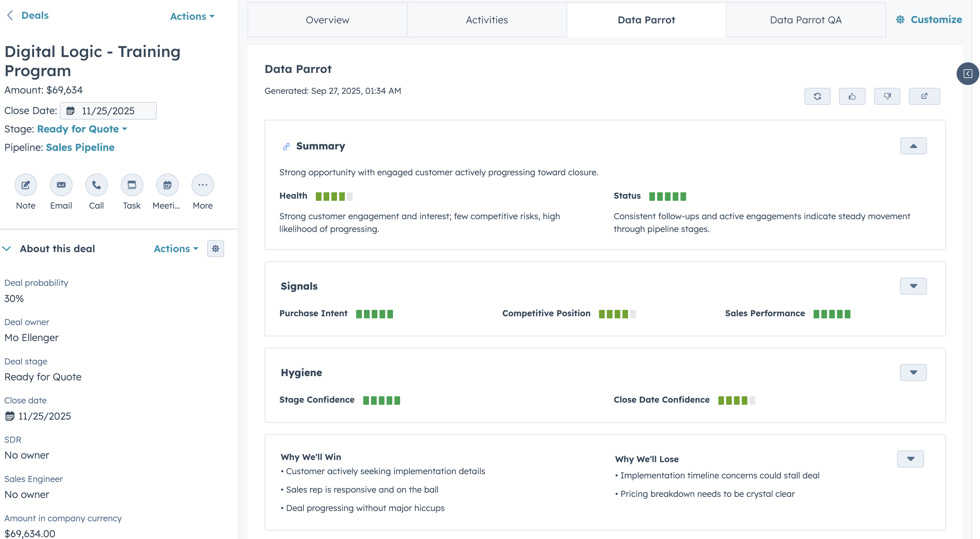
Task: Expand the Signals section
Action: click(913, 286)
